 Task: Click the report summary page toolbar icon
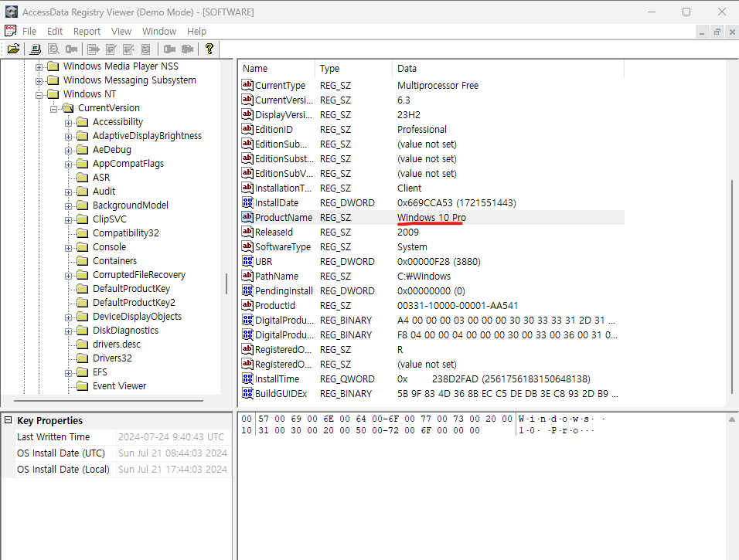146,49
